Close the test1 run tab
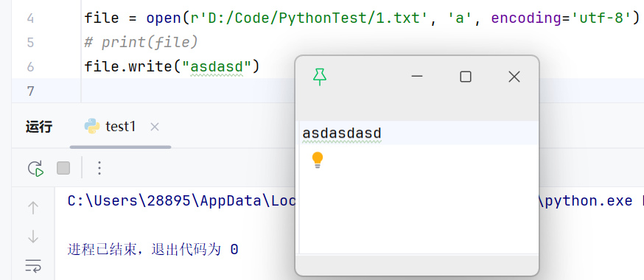Screen dimensions: 644x280 point(155,127)
